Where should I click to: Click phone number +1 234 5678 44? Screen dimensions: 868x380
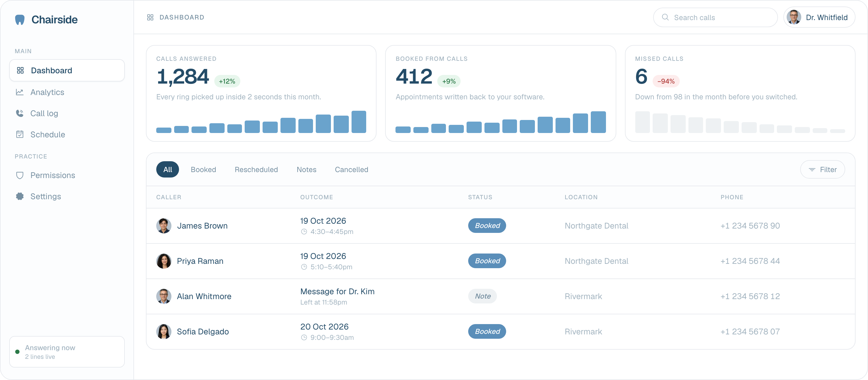coord(750,261)
